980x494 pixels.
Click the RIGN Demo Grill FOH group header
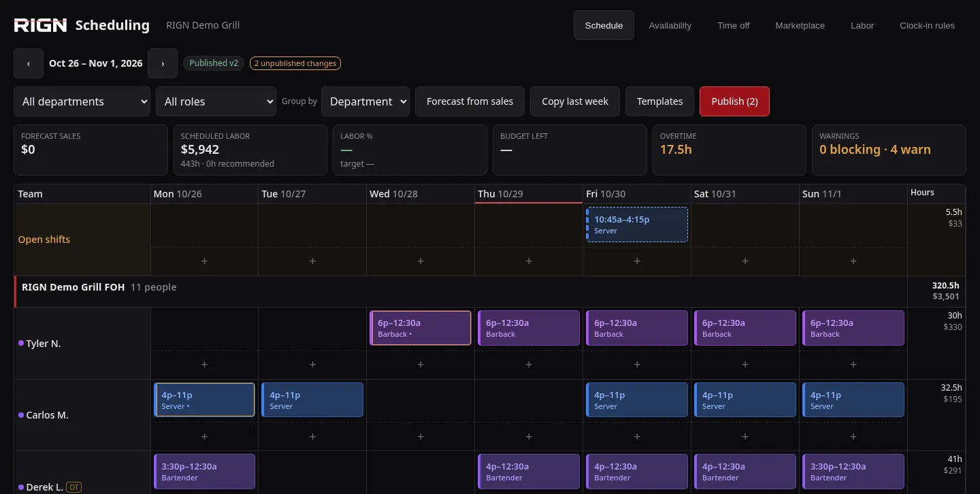pos(461,291)
